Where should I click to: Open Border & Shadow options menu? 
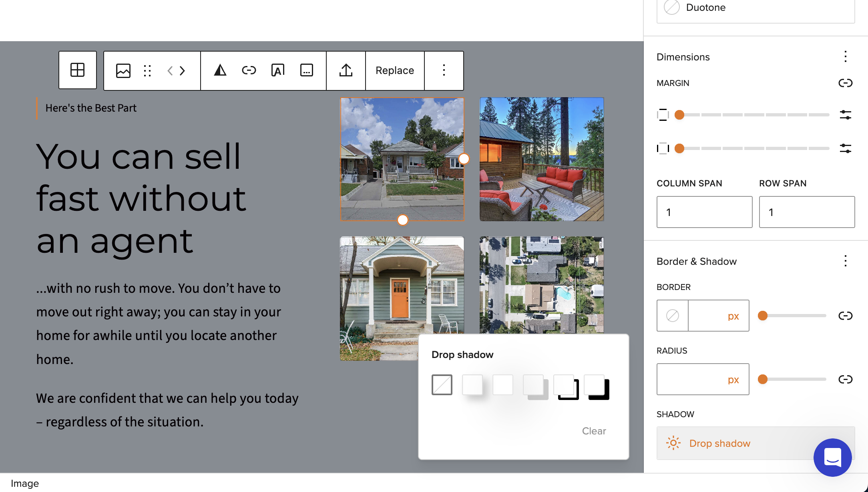pos(845,261)
